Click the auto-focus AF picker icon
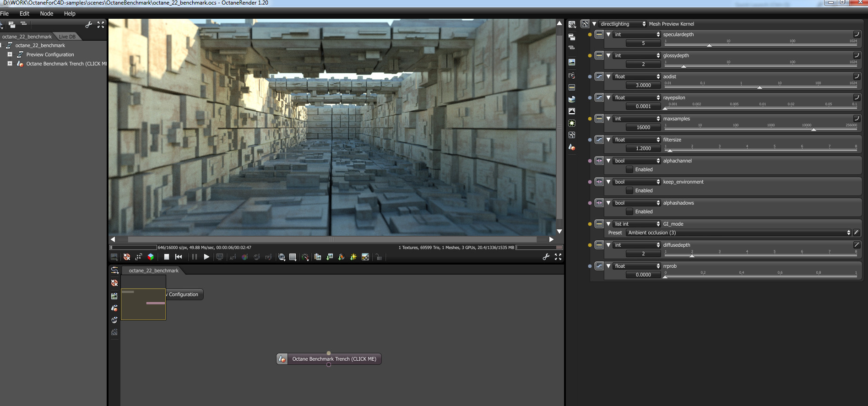 233,257
